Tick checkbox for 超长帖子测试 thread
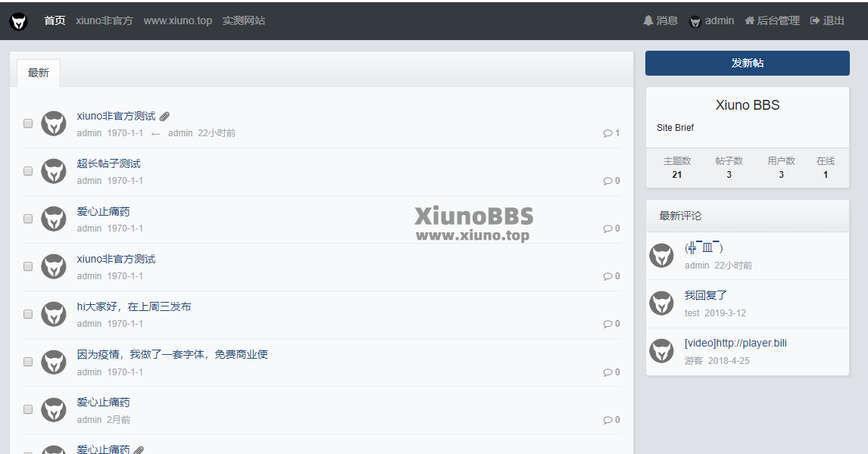Screen dimensions: 868x454 click(x=28, y=172)
